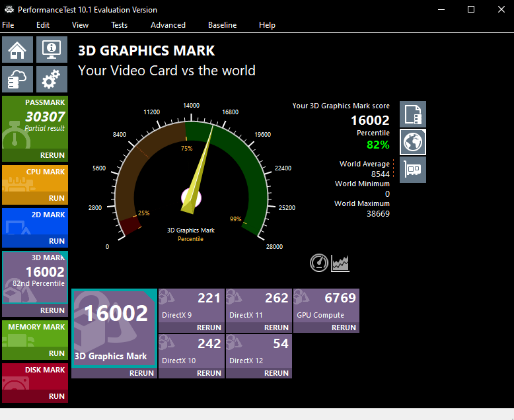Open the Advanced menu
Image resolution: width=514 pixels, height=420 pixels.
[168, 25]
